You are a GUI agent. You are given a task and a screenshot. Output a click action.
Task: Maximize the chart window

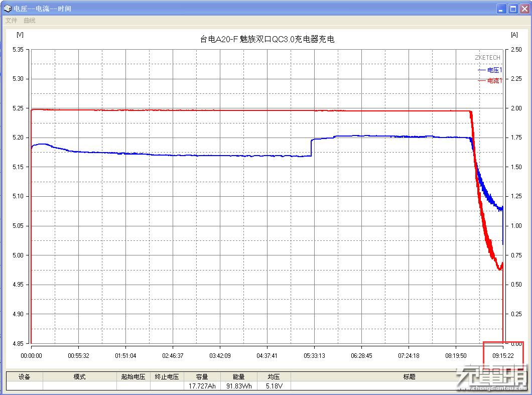513,9
